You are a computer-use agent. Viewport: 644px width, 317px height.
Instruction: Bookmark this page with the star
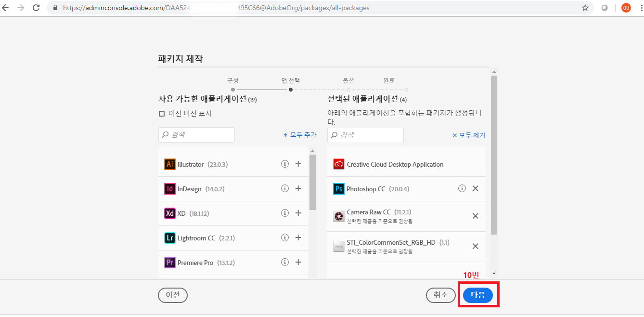585,8
